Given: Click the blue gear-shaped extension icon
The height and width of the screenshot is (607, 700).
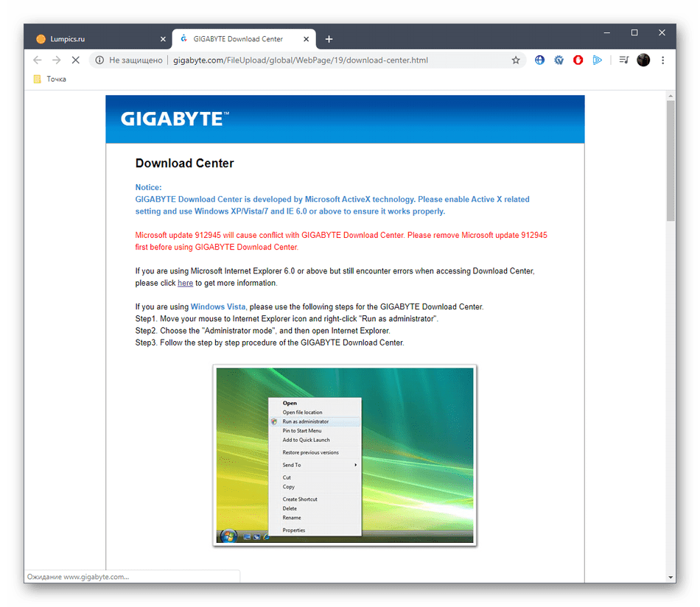Looking at the screenshot, I should pyautogui.click(x=559, y=60).
